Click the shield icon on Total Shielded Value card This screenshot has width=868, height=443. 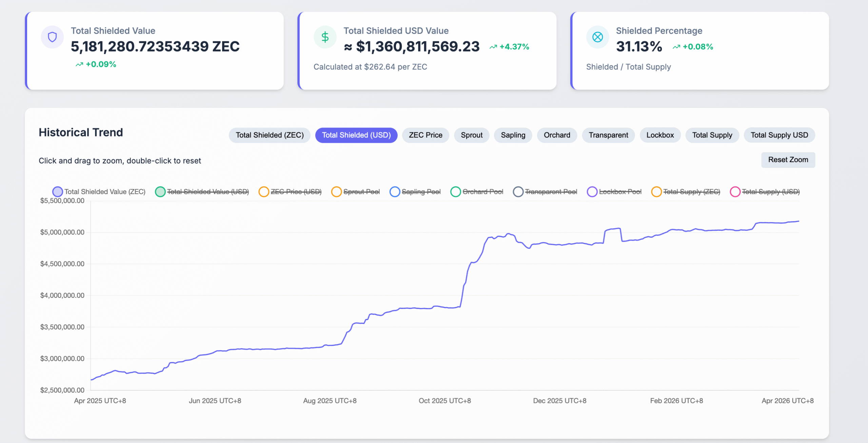(52, 37)
